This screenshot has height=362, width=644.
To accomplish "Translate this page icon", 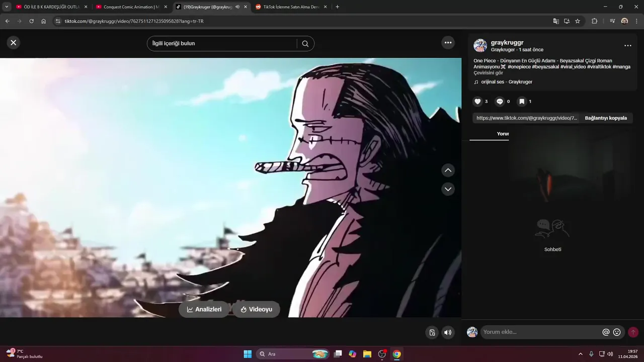I will [556, 21].
